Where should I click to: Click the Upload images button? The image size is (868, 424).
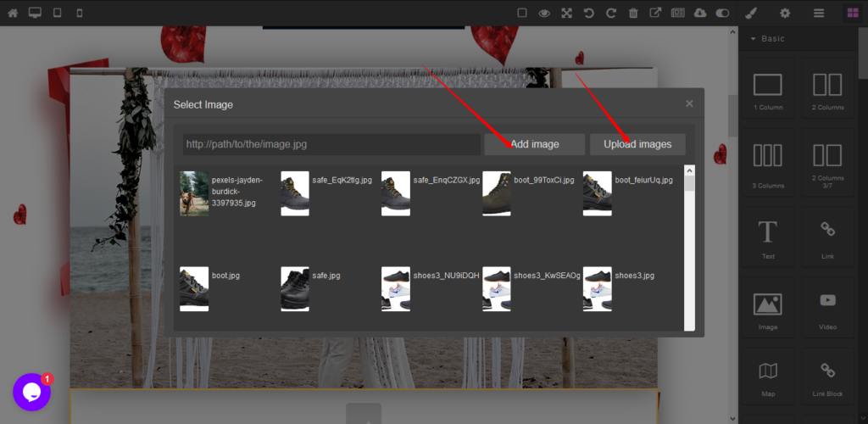637,144
